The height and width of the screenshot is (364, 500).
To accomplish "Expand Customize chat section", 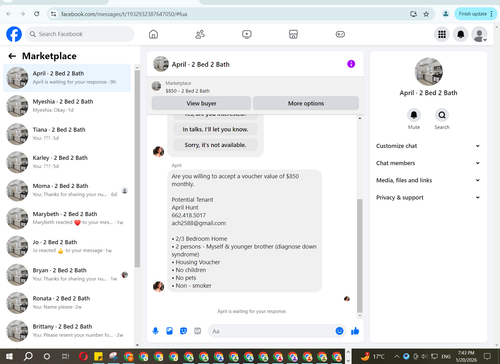I will 428,146.
